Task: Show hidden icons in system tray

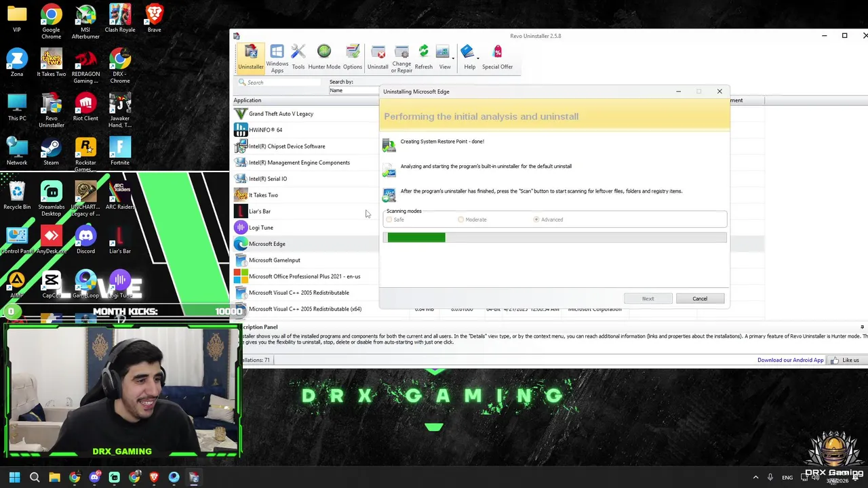Action: (x=755, y=477)
